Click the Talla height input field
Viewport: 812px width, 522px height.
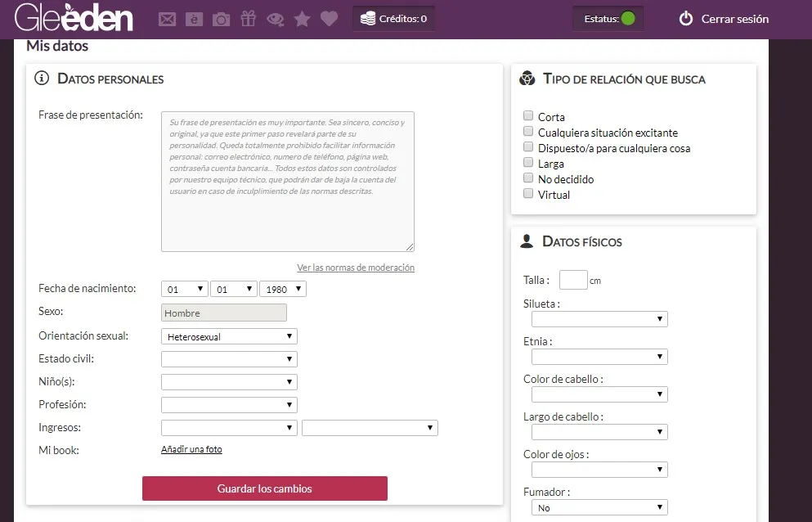573,280
